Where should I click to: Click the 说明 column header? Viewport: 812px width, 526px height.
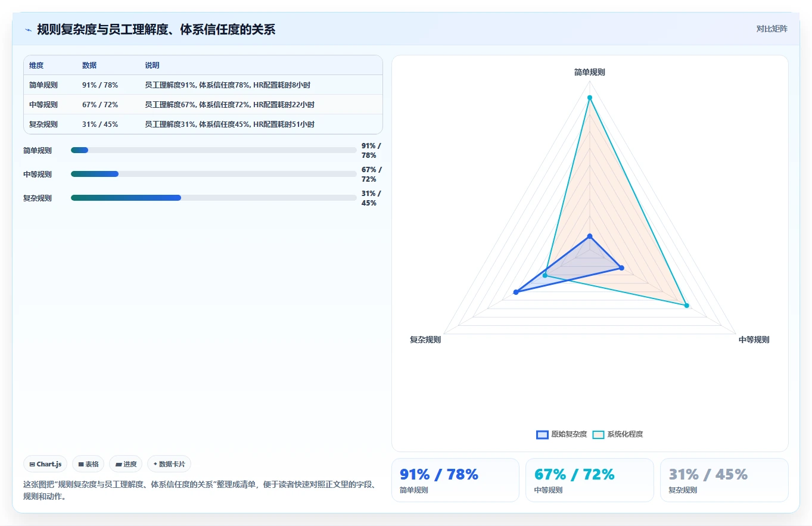point(152,66)
